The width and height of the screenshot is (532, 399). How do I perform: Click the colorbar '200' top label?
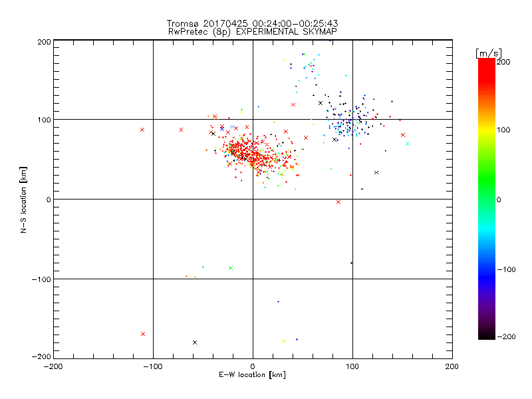tap(503, 62)
